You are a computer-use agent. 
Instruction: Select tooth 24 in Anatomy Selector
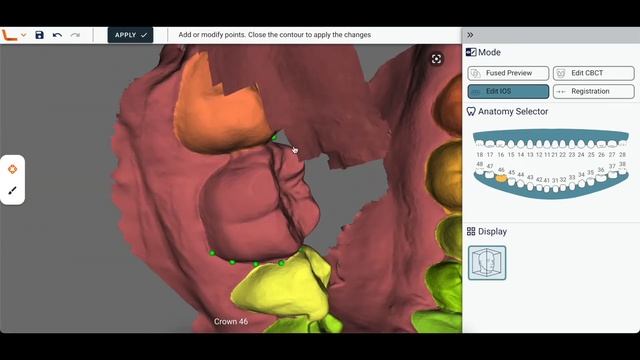click(x=581, y=144)
